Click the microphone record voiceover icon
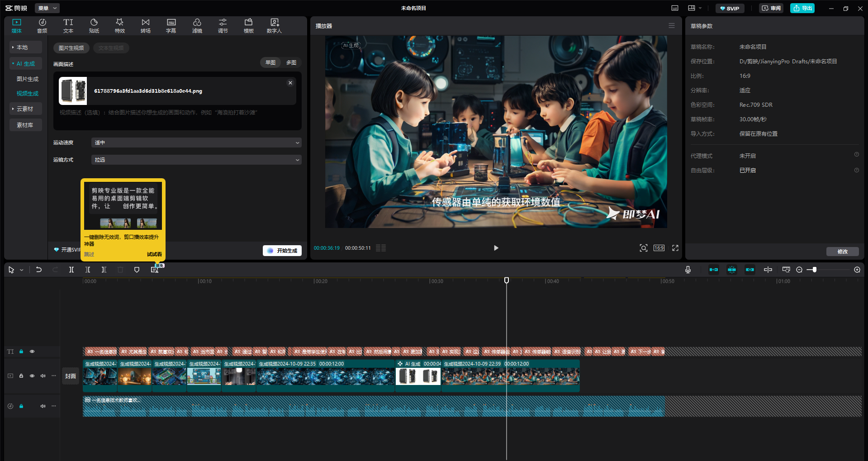This screenshot has height=461, width=868. [x=688, y=270]
